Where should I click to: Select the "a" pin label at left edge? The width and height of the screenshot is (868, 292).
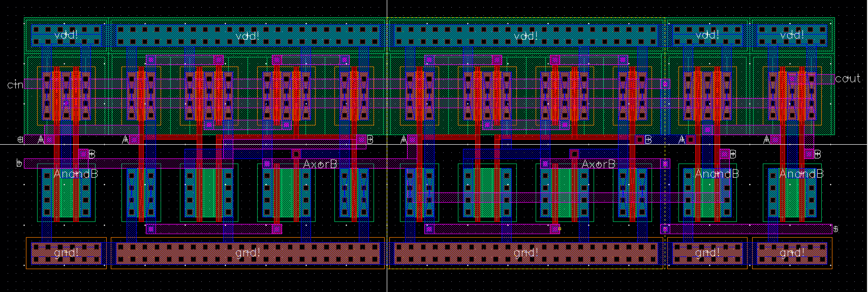(20, 139)
